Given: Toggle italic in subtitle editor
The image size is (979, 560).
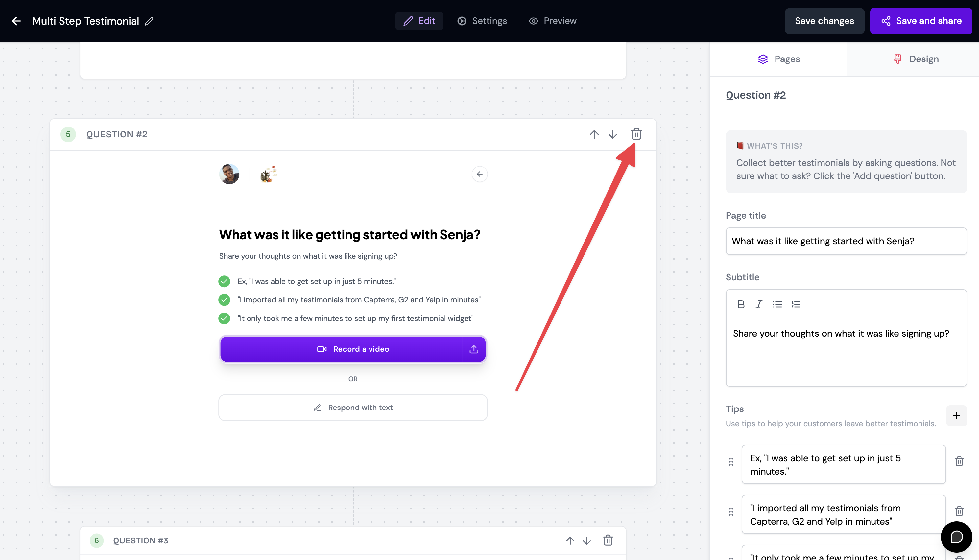Looking at the screenshot, I should tap(759, 304).
